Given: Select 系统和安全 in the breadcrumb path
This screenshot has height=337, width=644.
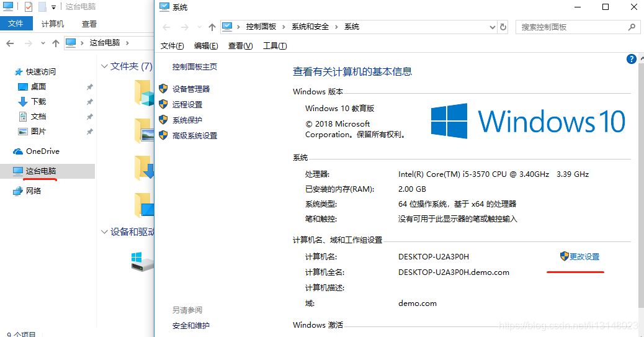Looking at the screenshot, I should click(x=310, y=27).
